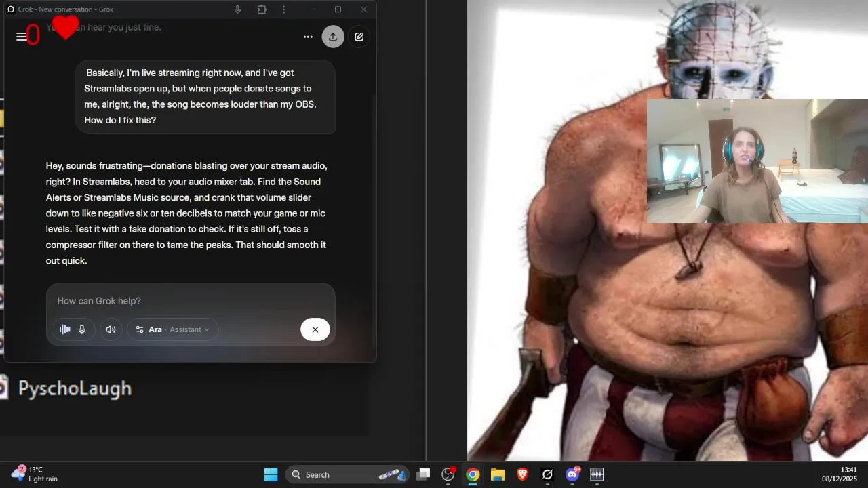This screenshot has height=488, width=868.
Task: Maximize the Grok window
Action: pos(338,9)
